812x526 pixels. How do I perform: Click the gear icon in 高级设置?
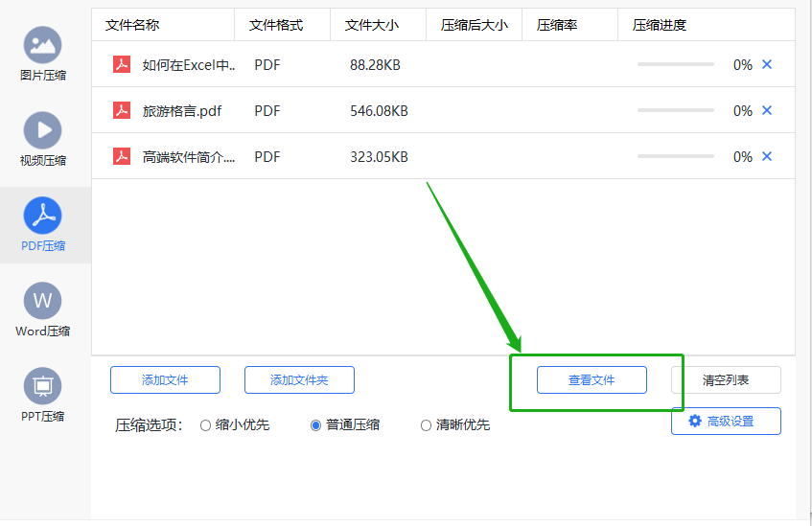pyautogui.click(x=695, y=421)
